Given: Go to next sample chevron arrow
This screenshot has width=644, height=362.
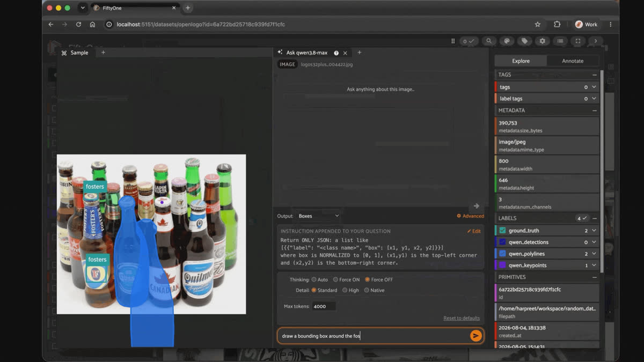Looking at the screenshot, I should [x=596, y=41].
